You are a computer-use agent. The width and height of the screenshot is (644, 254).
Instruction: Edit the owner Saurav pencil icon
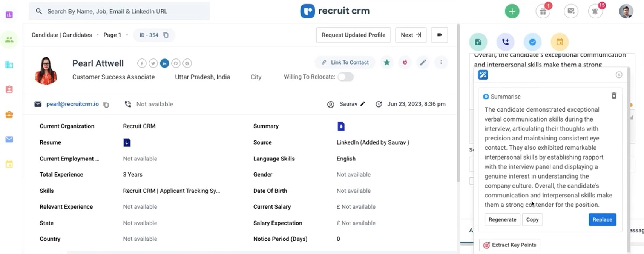[x=363, y=104]
